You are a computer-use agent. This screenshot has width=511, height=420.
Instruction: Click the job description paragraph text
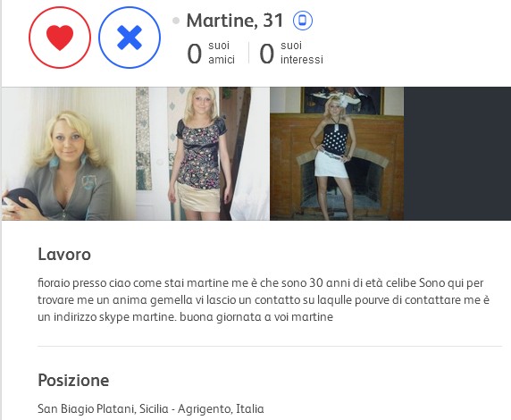coord(264,299)
